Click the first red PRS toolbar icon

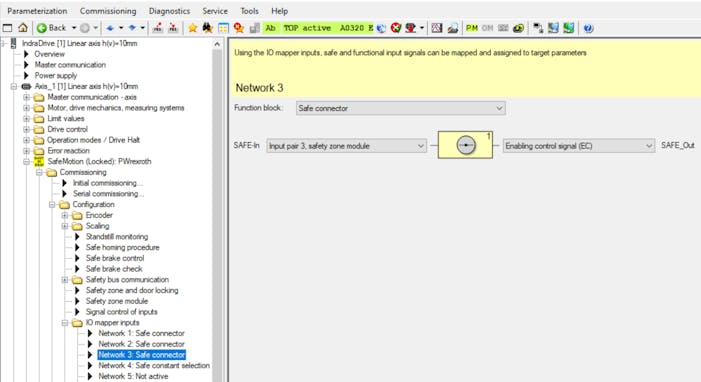pos(157,28)
